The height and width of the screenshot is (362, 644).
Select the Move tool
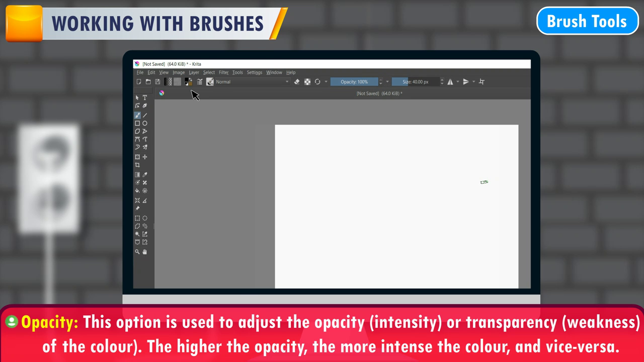click(145, 157)
